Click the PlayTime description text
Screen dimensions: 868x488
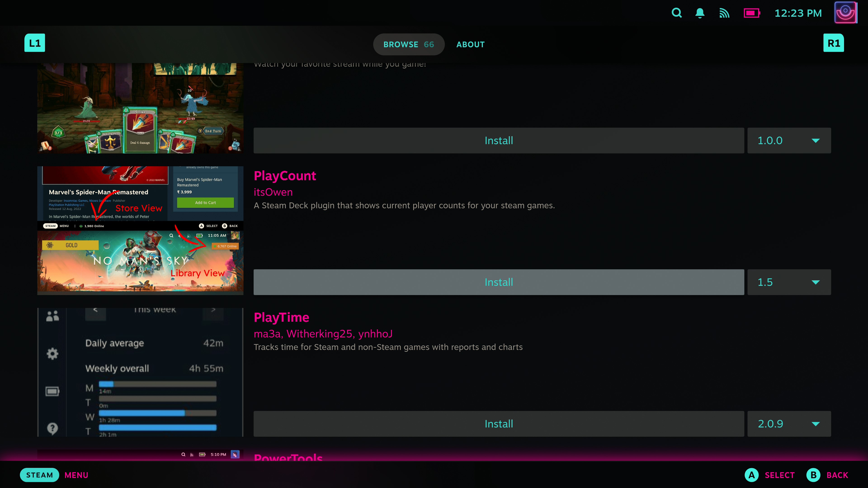coord(388,347)
